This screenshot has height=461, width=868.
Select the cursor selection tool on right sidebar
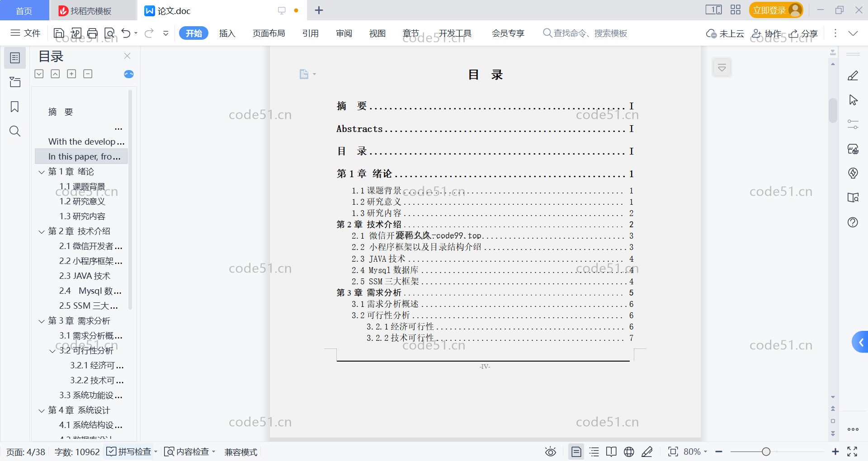853,100
